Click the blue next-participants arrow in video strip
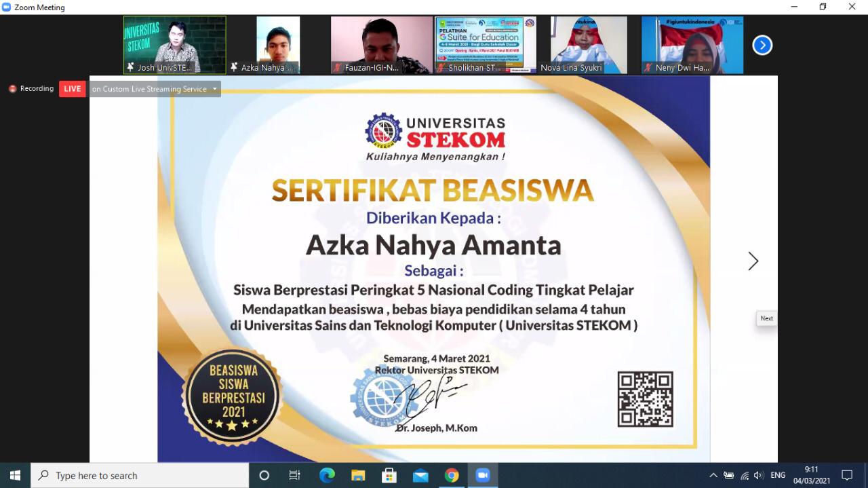The image size is (868, 488). (762, 45)
